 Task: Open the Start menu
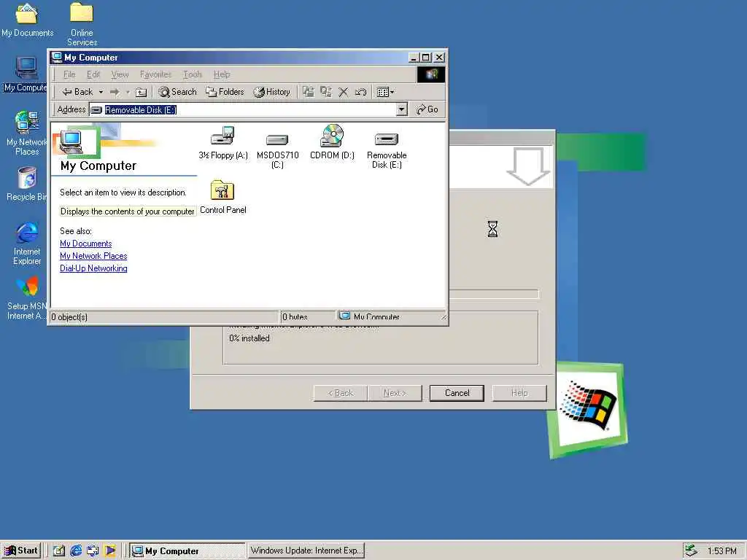[21, 551]
